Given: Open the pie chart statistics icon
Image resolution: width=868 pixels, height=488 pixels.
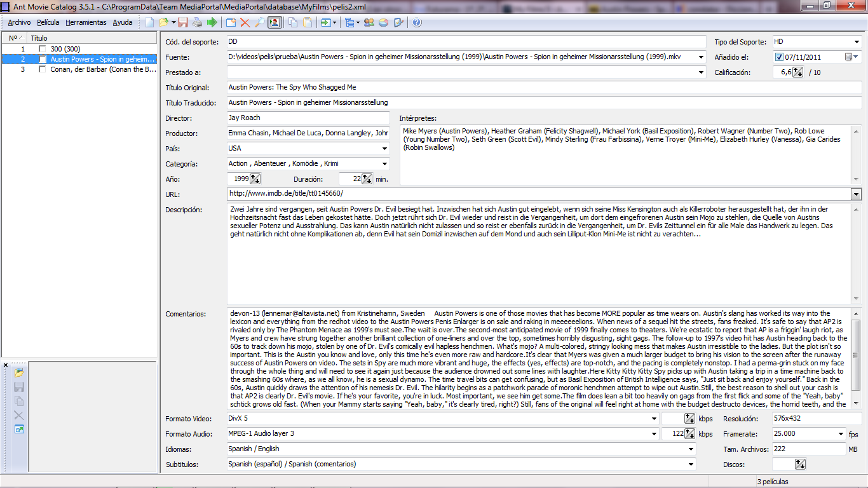Looking at the screenshot, I should (x=383, y=23).
